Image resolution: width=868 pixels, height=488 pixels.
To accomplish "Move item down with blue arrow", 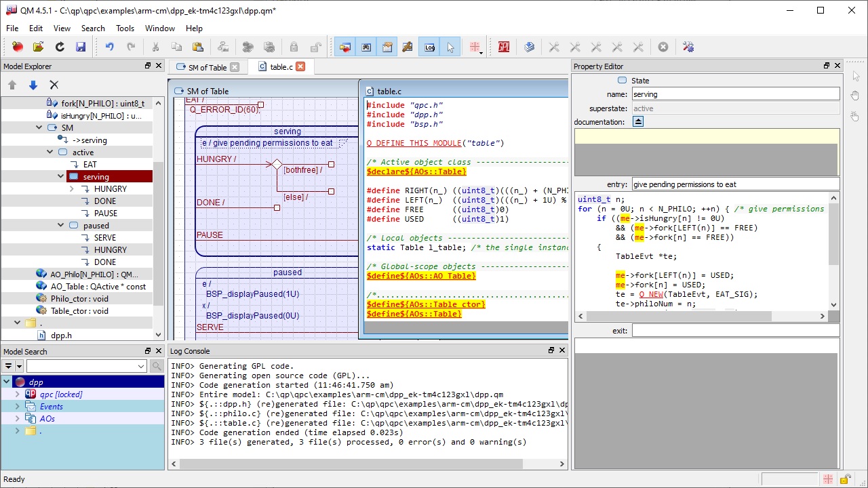I will (x=33, y=85).
